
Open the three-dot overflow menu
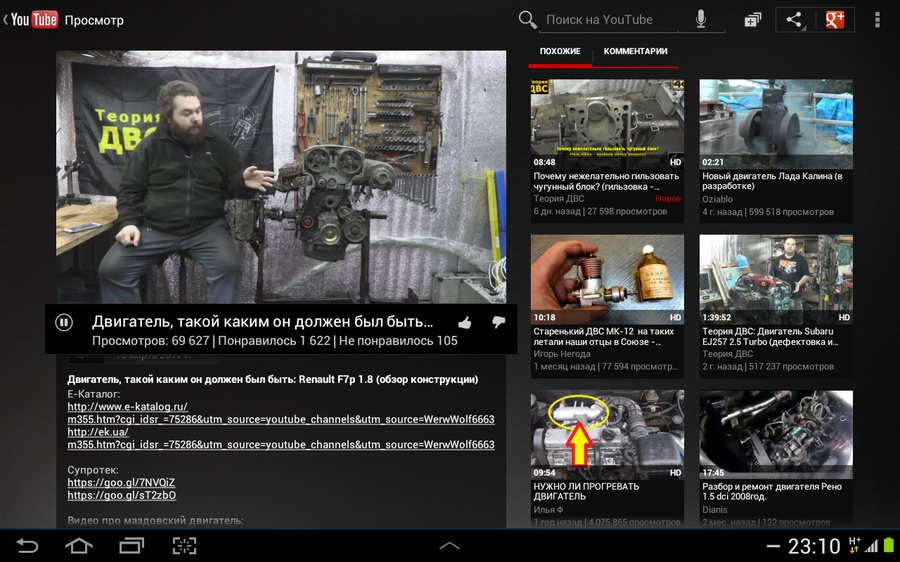pyautogui.click(x=877, y=20)
